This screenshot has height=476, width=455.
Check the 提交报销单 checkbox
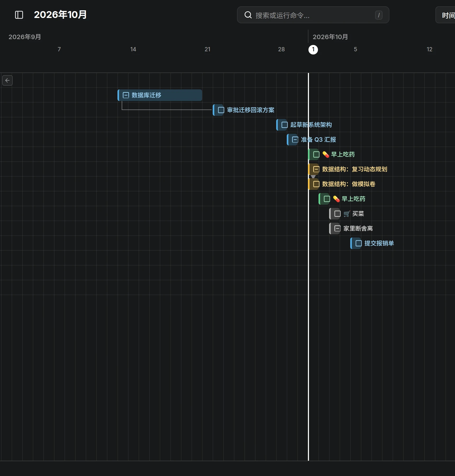(x=359, y=243)
